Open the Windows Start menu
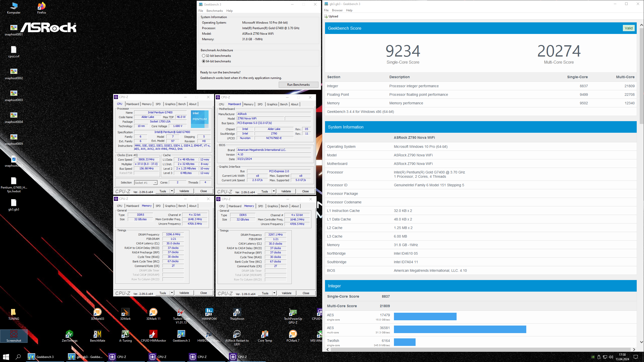Screen dimensions: 644x362 click(6, 357)
